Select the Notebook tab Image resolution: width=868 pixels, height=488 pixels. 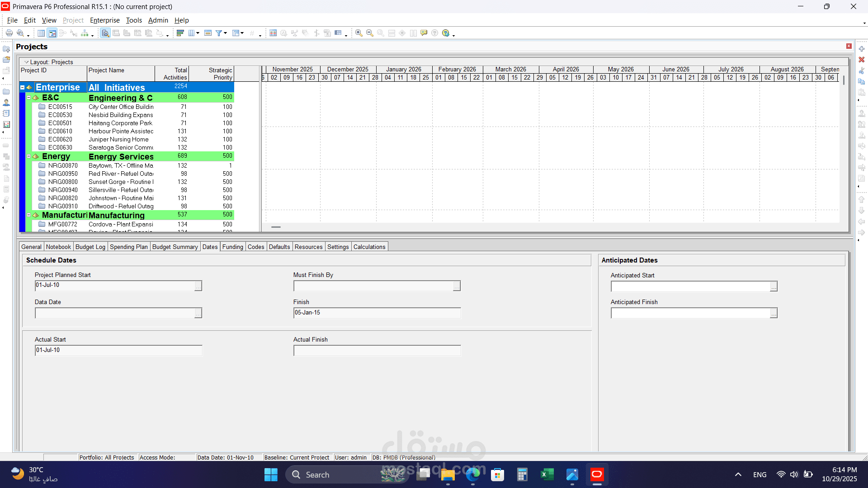tap(58, 247)
